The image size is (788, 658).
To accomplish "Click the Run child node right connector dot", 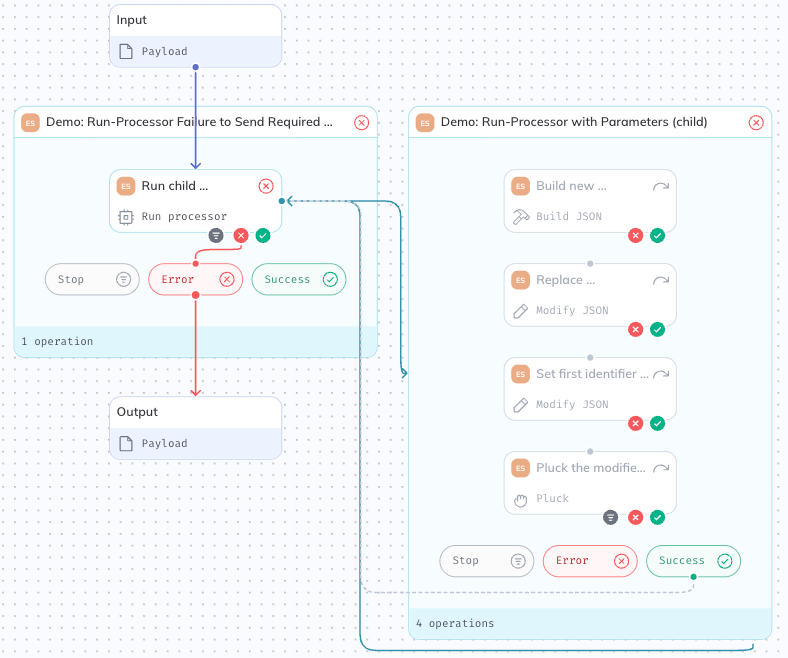I will tap(282, 201).
